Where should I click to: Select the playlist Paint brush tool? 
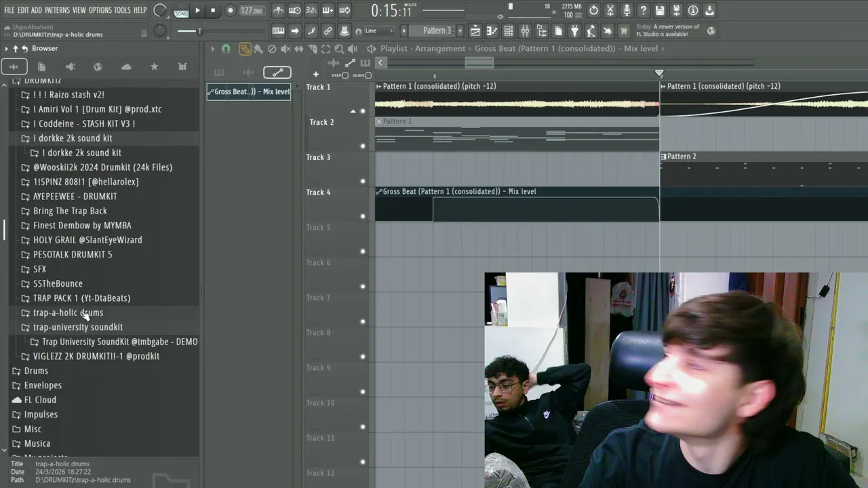[258, 49]
